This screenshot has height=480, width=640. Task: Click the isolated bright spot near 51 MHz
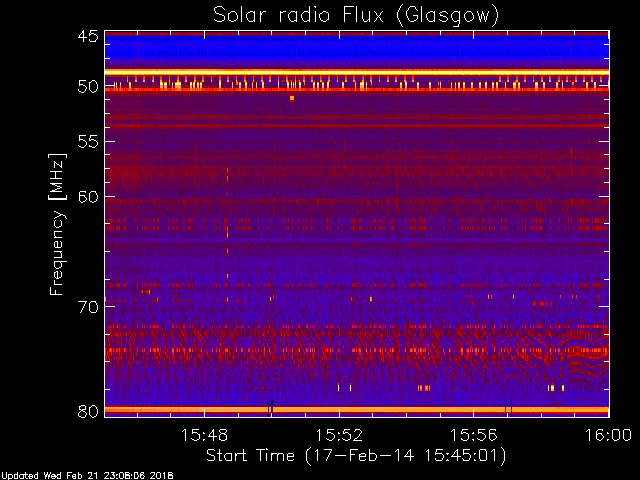coord(292,98)
